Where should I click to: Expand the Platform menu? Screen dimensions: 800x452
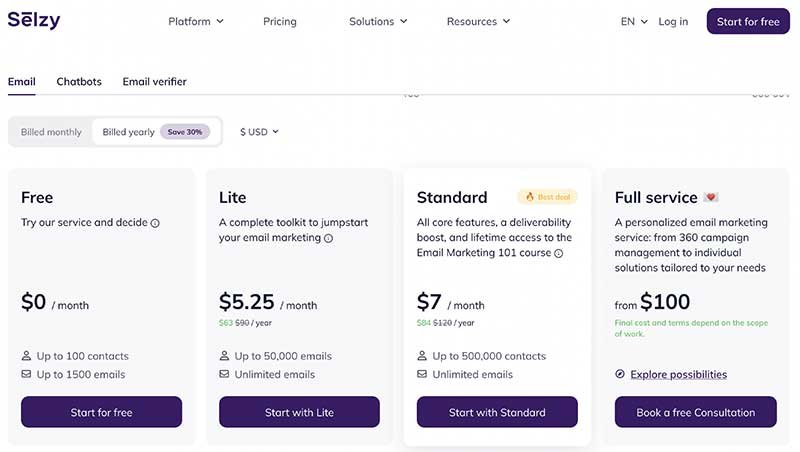pos(196,21)
